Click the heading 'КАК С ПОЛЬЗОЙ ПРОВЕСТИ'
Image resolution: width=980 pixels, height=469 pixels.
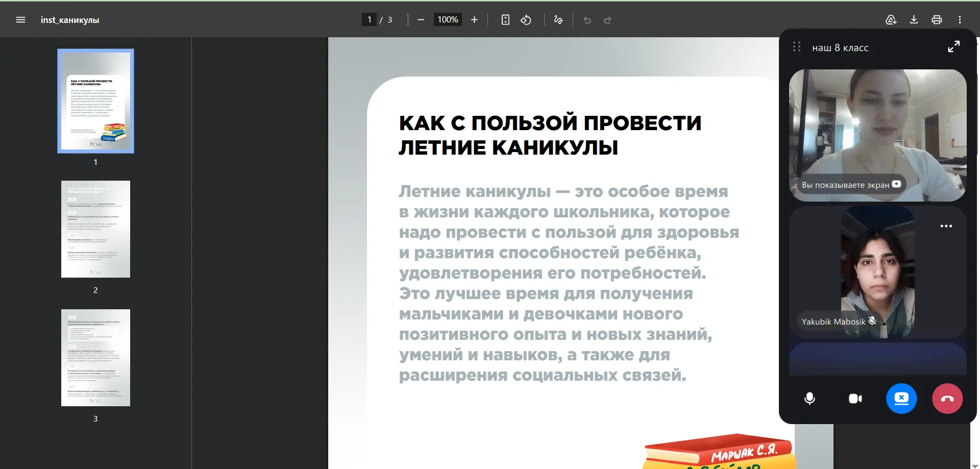coord(550,123)
